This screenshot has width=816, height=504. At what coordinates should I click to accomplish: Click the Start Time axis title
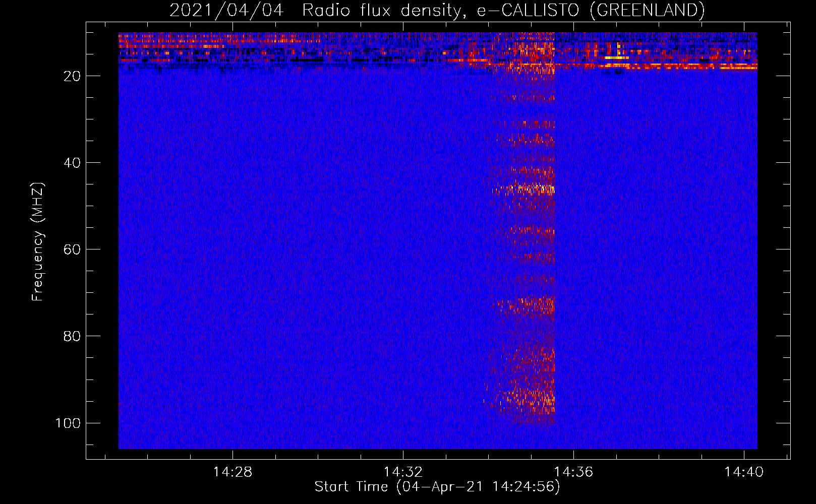(437, 486)
